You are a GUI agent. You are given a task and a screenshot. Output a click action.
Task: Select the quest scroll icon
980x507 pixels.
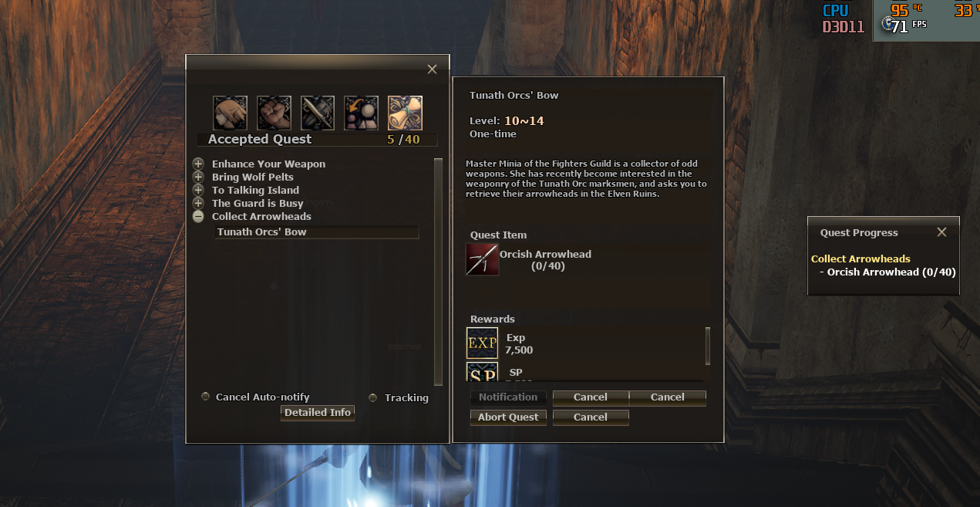click(x=405, y=113)
